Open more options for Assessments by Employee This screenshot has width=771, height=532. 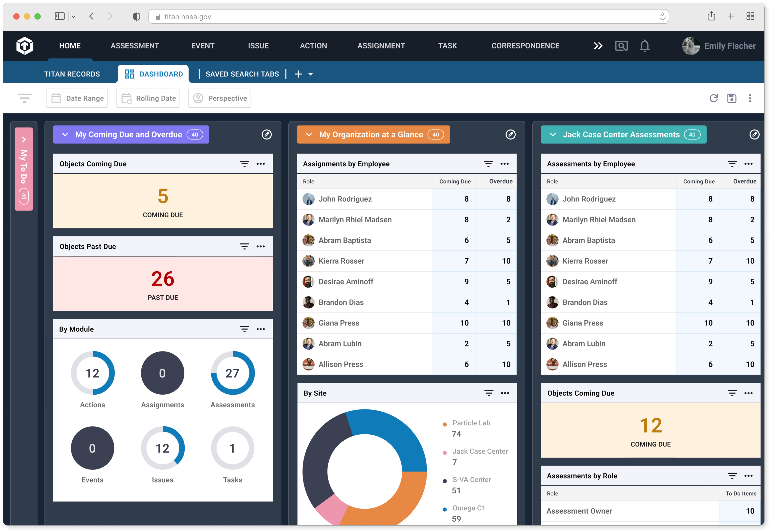[x=748, y=164]
